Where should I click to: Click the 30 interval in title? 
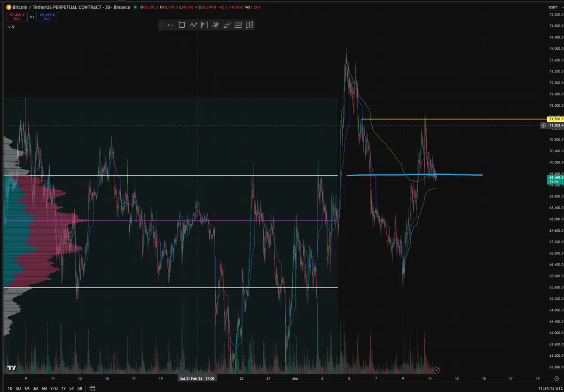click(108, 8)
